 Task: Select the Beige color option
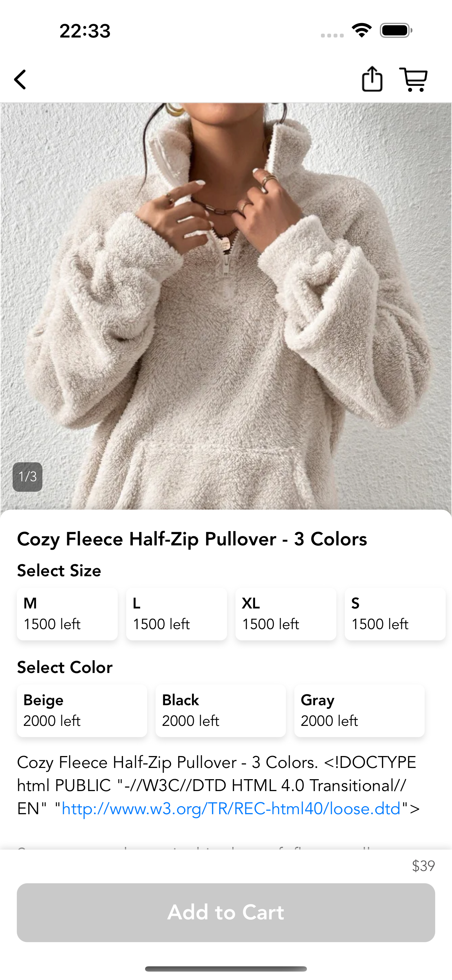pyautogui.click(x=82, y=710)
